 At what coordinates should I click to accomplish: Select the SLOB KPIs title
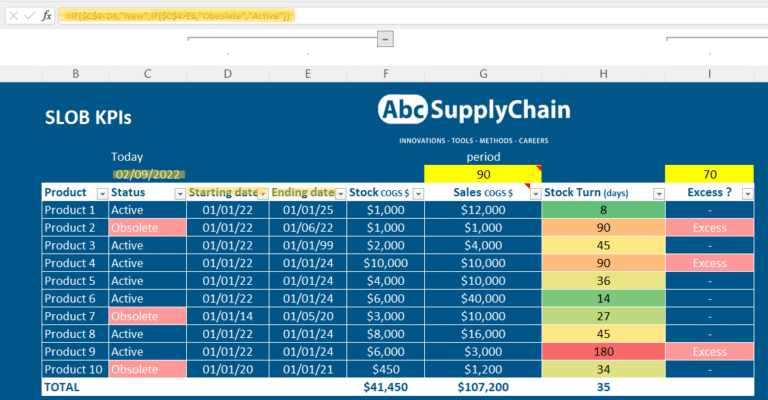(88, 118)
